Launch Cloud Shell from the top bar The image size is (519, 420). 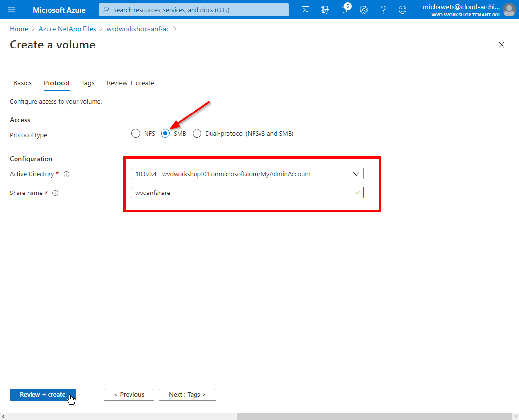(x=306, y=10)
